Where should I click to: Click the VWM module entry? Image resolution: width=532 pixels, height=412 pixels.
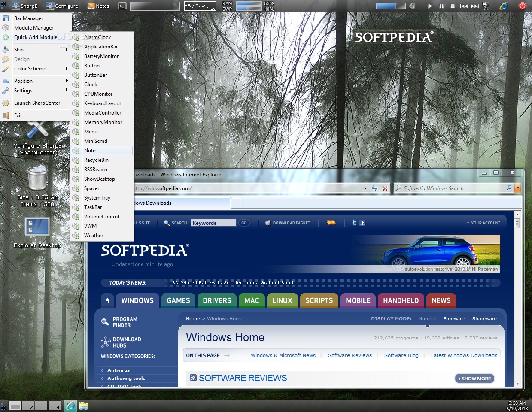(x=102, y=226)
